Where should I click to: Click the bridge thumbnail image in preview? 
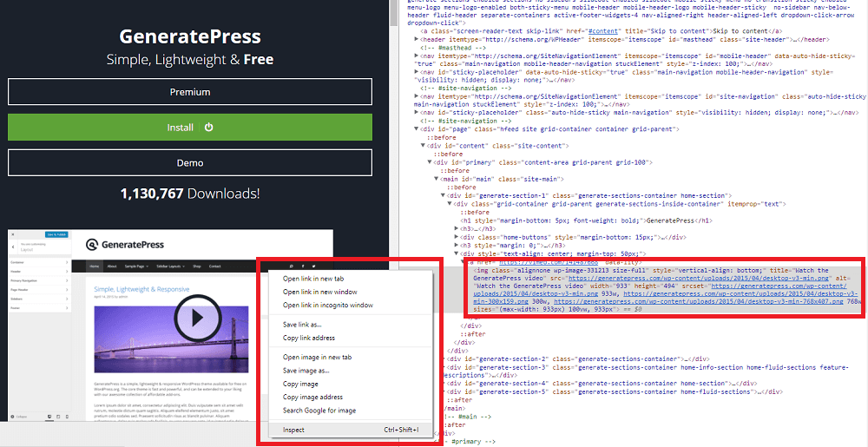[x=171, y=339]
